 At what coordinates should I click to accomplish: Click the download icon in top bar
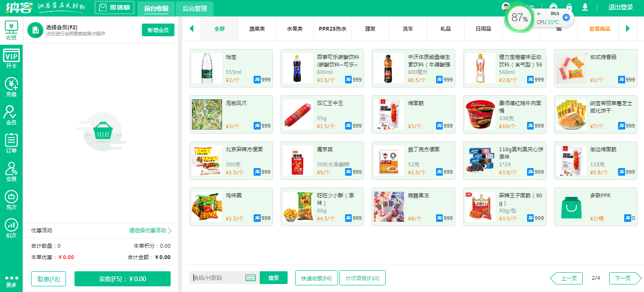pos(585,8)
